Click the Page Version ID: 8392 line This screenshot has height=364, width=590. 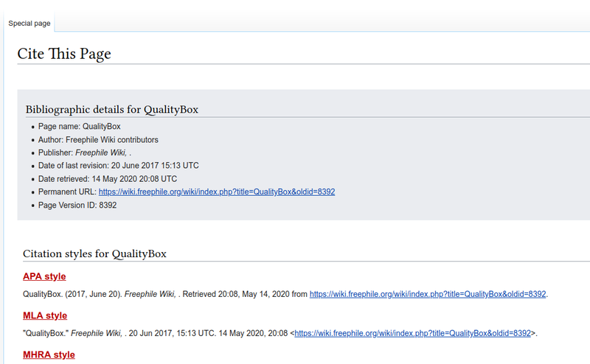coord(77,205)
